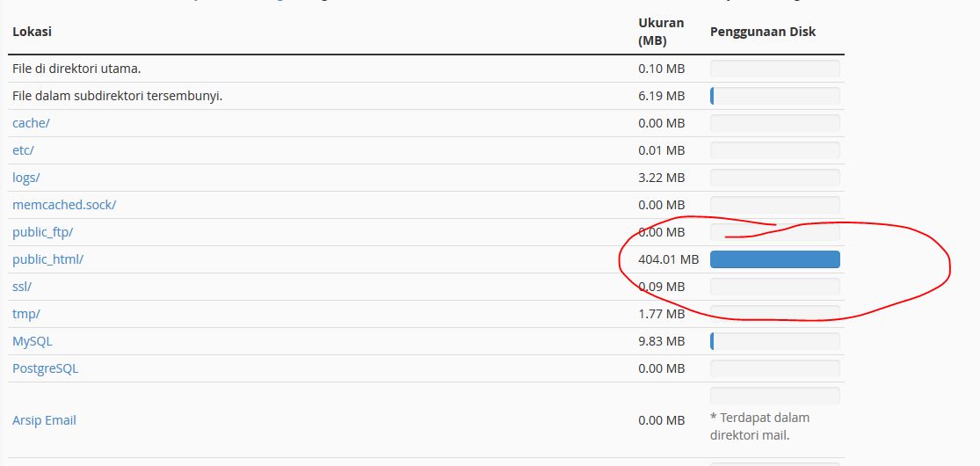
Task: Click the MySQL disk usage bar
Action: 775,341
